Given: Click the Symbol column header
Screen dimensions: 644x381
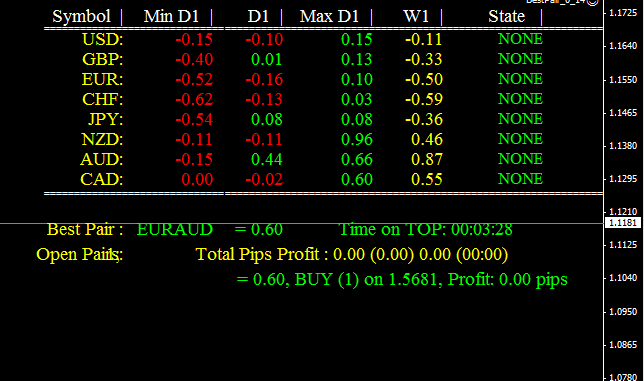Looking at the screenshot, I should pyautogui.click(x=81, y=16).
